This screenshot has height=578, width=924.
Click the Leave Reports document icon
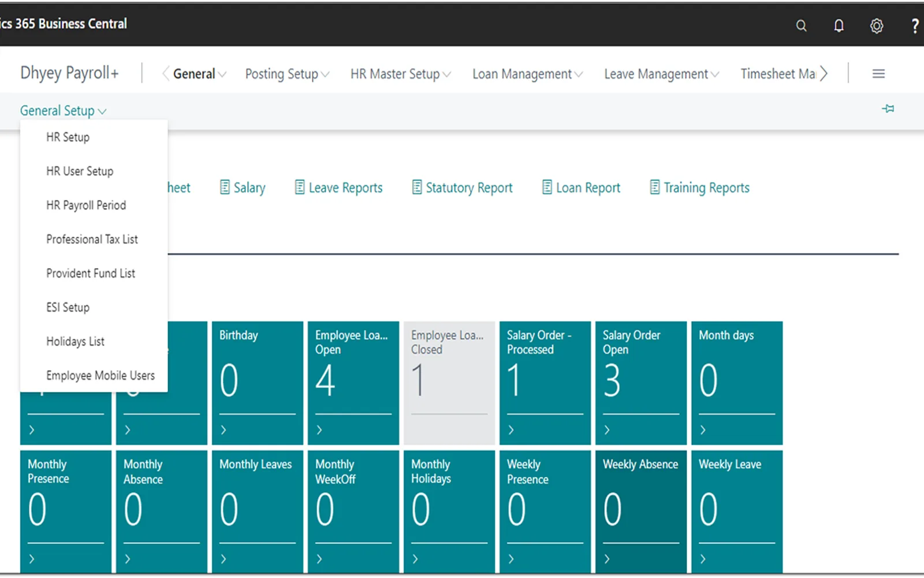[300, 187]
